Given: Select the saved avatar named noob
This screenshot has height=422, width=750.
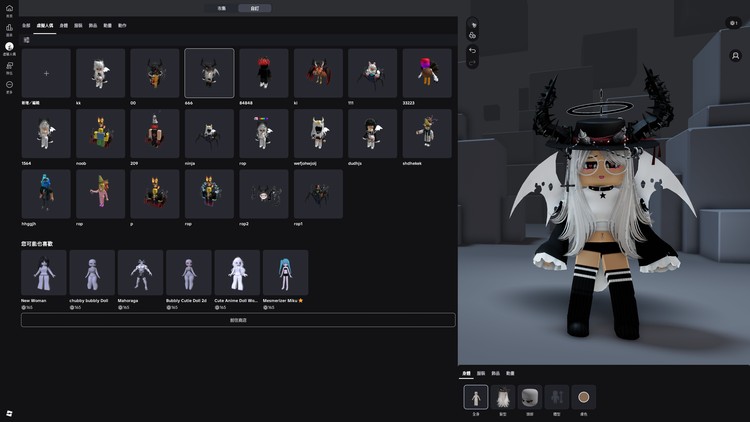Looking at the screenshot, I should (x=100, y=134).
